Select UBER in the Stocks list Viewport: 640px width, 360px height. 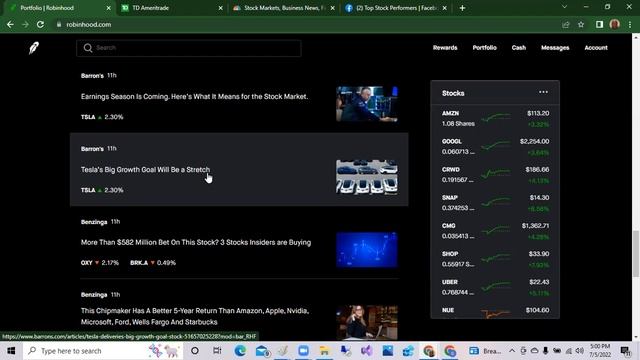pos(495,287)
